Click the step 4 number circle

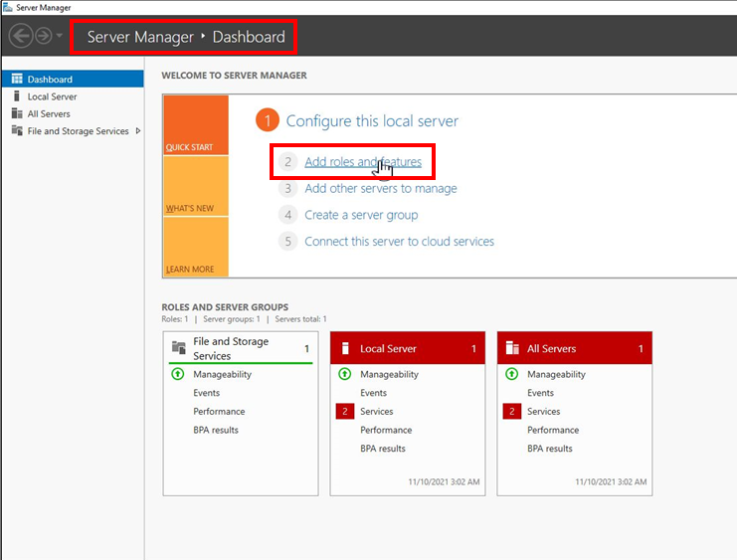click(x=287, y=215)
